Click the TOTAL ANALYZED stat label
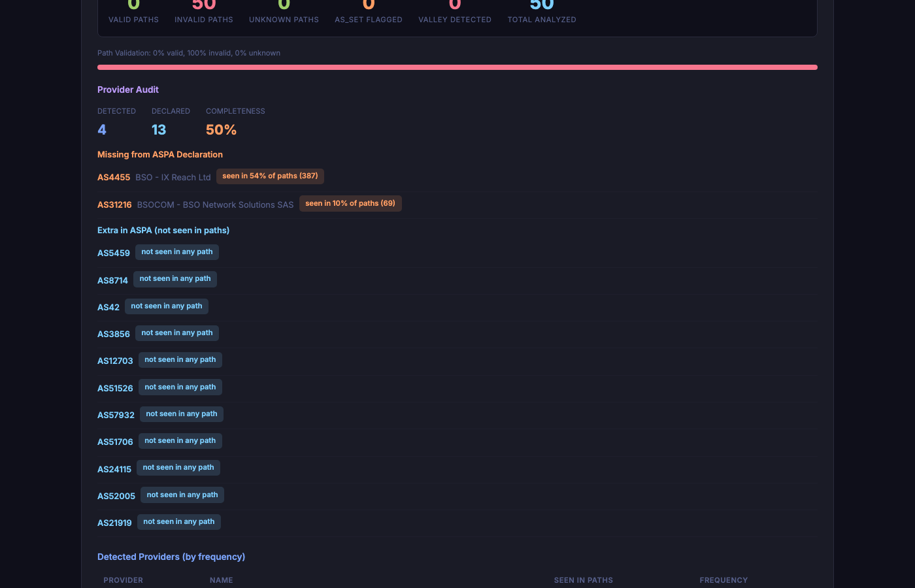Screen dimensions: 915x588 pyautogui.click(x=542, y=20)
